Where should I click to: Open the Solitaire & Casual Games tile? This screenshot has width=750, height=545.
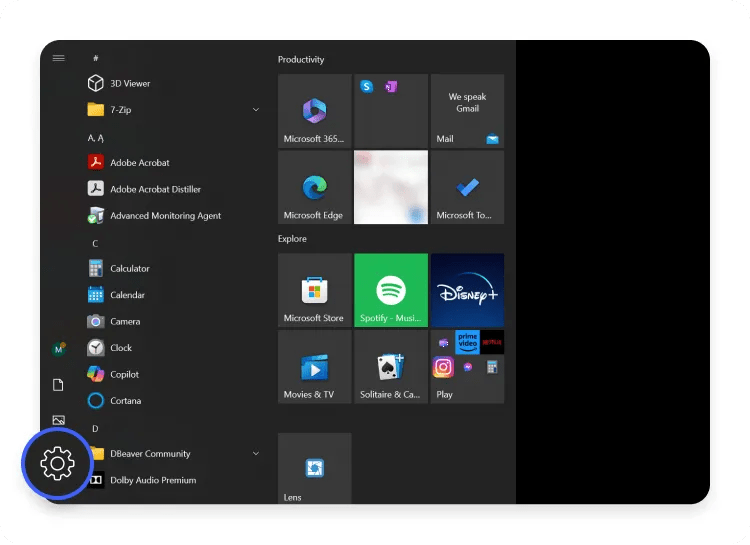coord(391,367)
